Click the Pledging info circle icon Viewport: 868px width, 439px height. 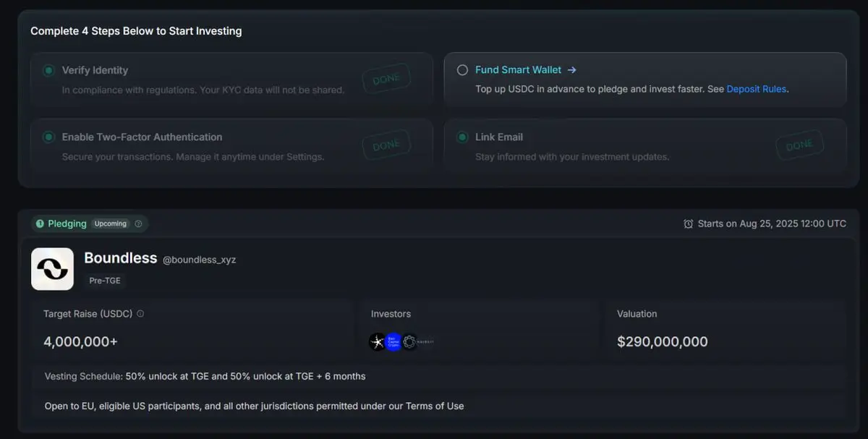tap(138, 223)
